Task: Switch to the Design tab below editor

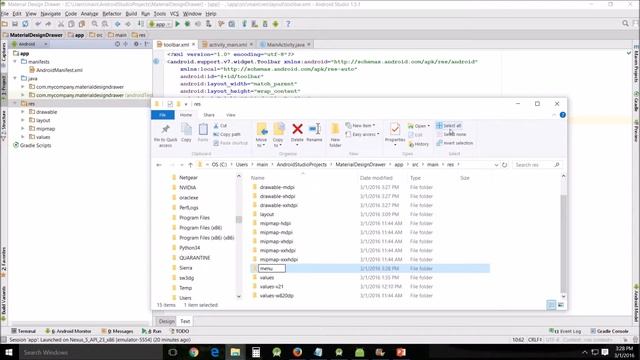Action: (x=166, y=321)
